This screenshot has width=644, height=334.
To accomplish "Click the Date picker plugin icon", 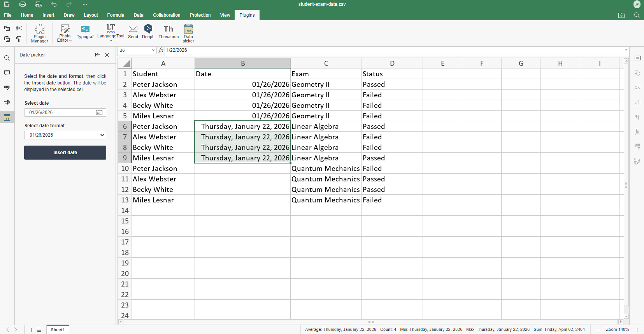I will (188, 33).
